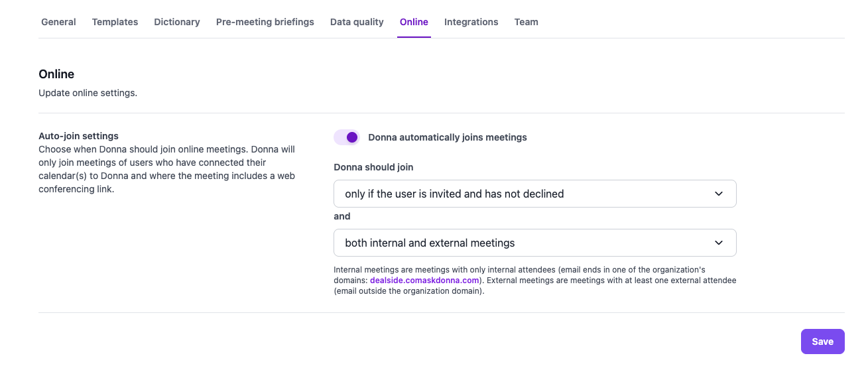
Task: Disable the Donna auto-join toggle switch
Action: 347,137
